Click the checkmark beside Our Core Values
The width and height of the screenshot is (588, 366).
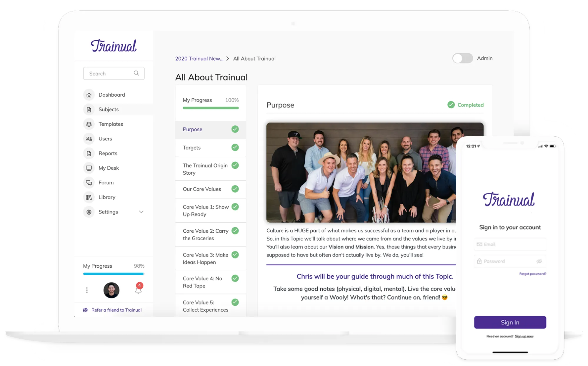tap(235, 189)
